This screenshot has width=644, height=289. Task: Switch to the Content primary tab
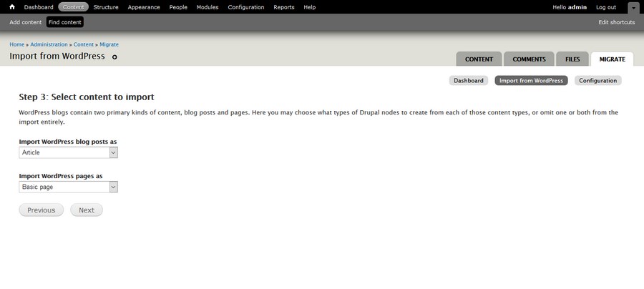(x=479, y=59)
